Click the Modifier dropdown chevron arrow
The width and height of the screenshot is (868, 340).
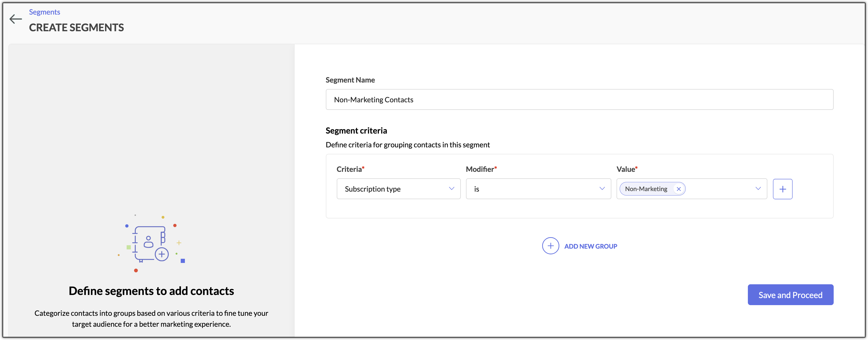pyautogui.click(x=602, y=188)
